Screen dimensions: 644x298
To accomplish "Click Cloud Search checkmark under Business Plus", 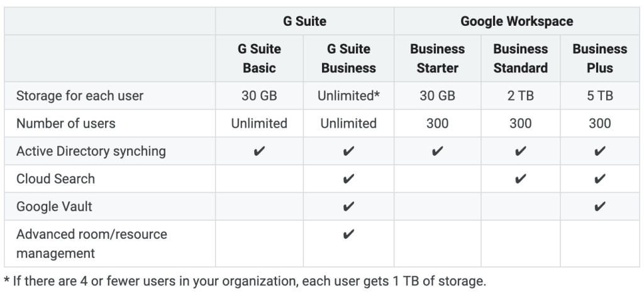I will coord(599,179).
